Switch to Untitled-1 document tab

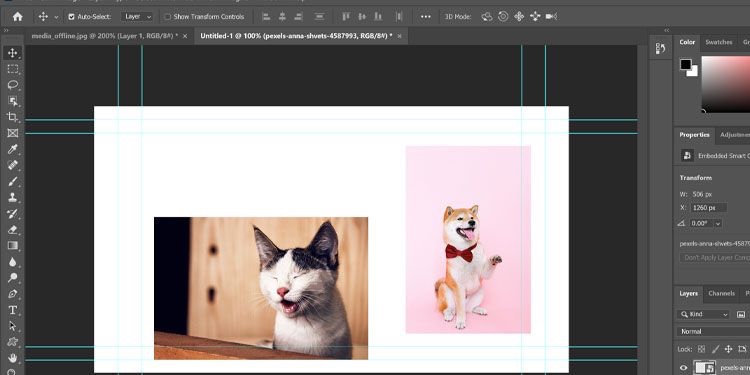pyautogui.click(x=296, y=36)
